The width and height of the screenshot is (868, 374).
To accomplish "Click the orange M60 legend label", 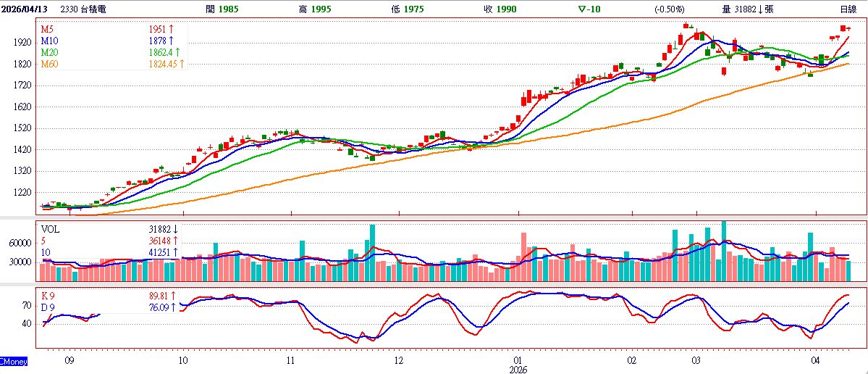I will (50, 64).
